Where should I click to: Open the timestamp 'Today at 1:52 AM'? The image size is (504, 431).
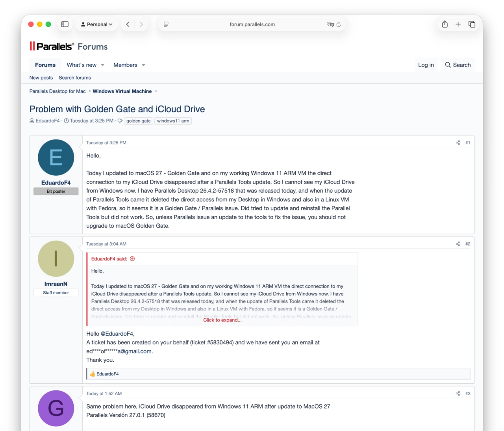(104, 394)
